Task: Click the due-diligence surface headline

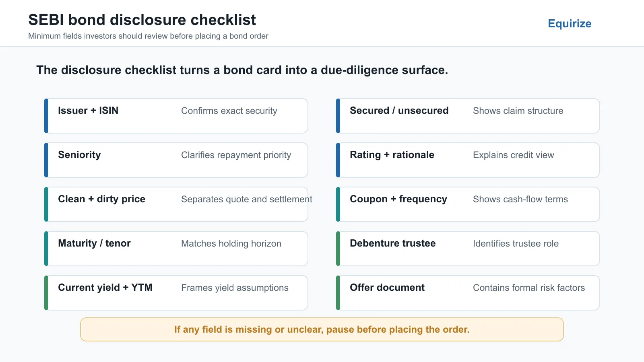Action: (x=242, y=70)
